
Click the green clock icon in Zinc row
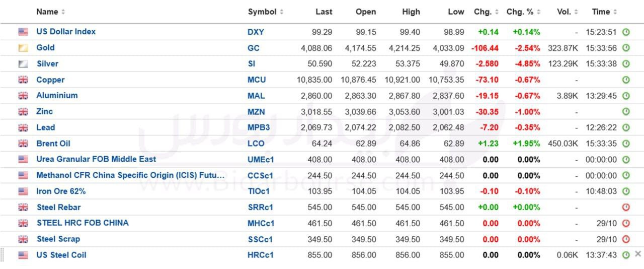pos(626,111)
